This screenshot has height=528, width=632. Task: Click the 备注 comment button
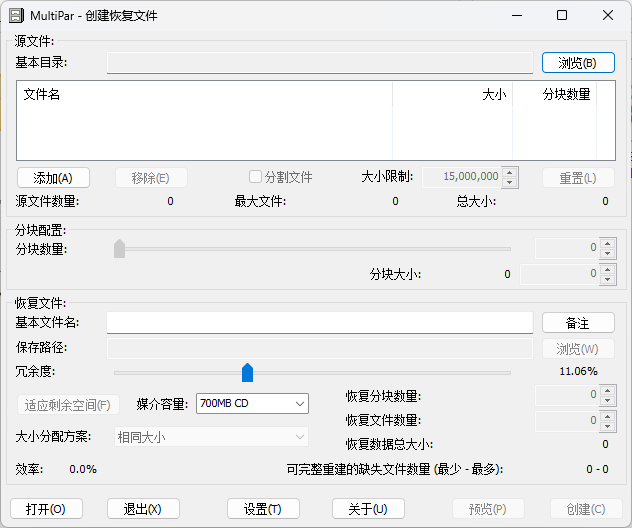tap(578, 323)
